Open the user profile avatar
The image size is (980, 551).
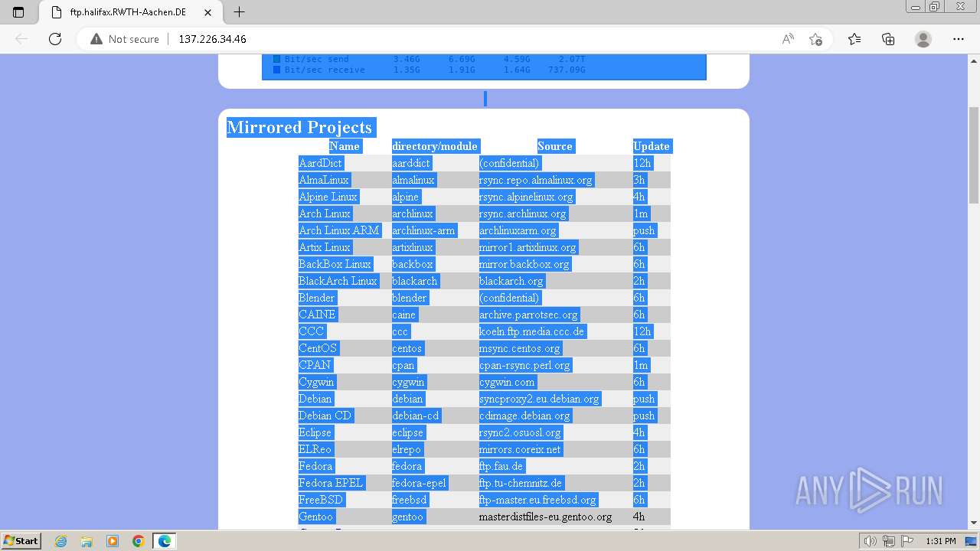point(923,39)
